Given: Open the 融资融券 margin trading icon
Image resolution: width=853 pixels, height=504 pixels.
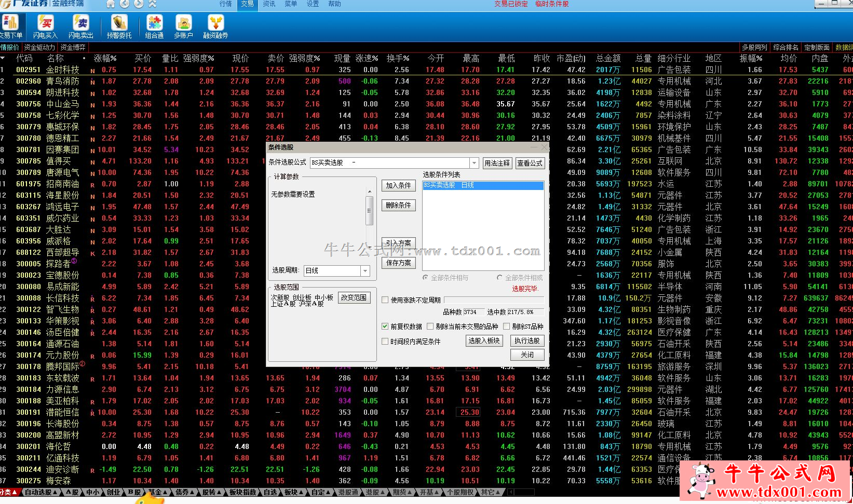Looking at the screenshot, I should click(x=215, y=26).
